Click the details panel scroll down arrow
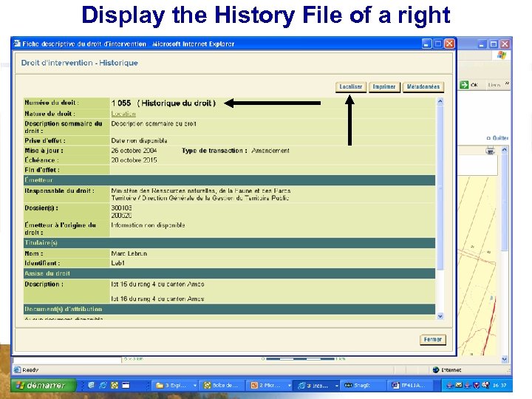This screenshot has height=399, width=532. [x=440, y=316]
